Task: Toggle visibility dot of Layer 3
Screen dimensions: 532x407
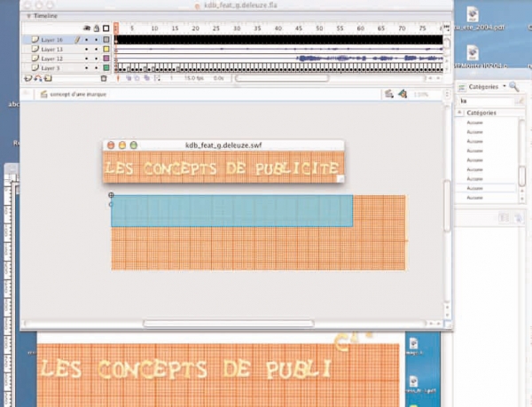Action: click(x=87, y=68)
